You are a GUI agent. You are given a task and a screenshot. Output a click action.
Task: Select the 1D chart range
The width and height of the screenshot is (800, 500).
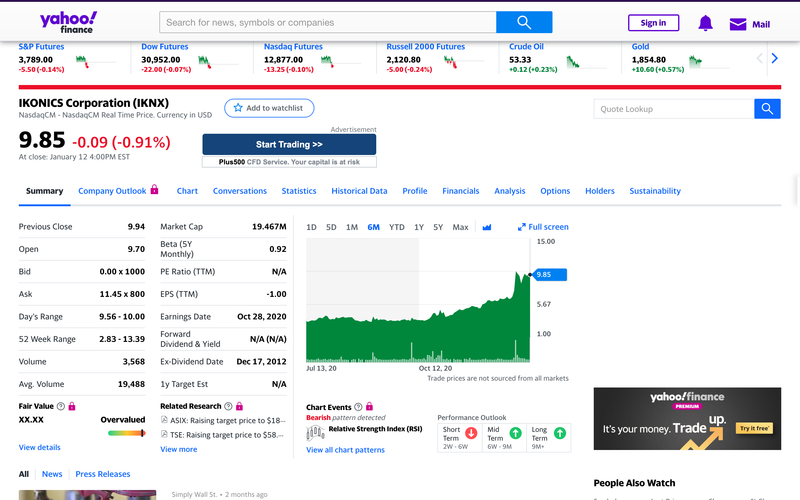pos(311,227)
